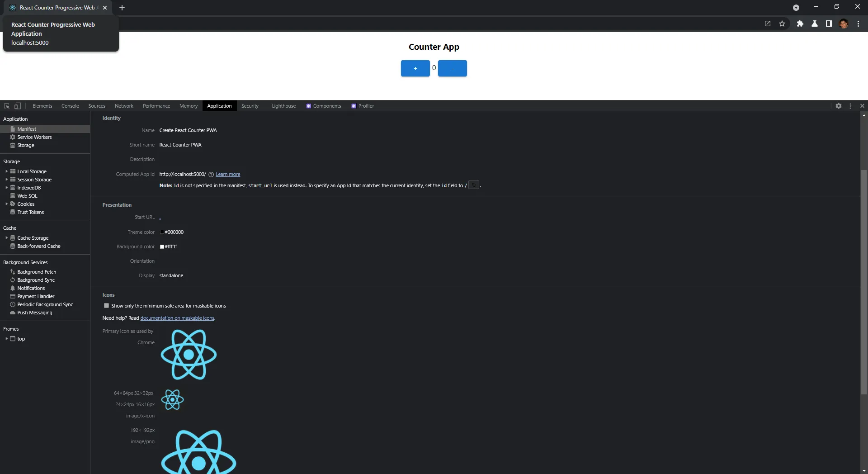Expand the Cookies section

(x=6, y=204)
